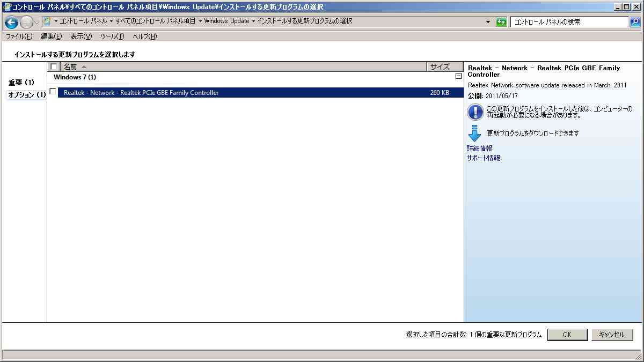Image resolution: width=644 pixels, height=362 pixels.
Task: Refresh the page with the green arrows icon
Action: click(501, 22)
